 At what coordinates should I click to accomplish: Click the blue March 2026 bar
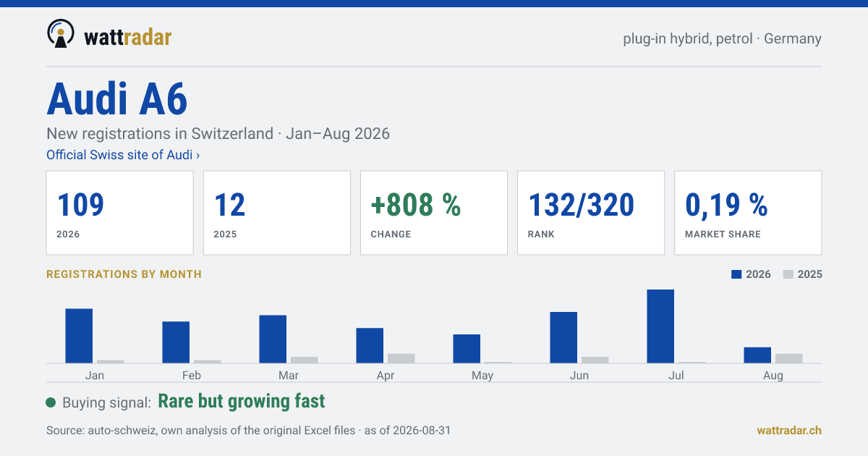(x=273, y=339)
